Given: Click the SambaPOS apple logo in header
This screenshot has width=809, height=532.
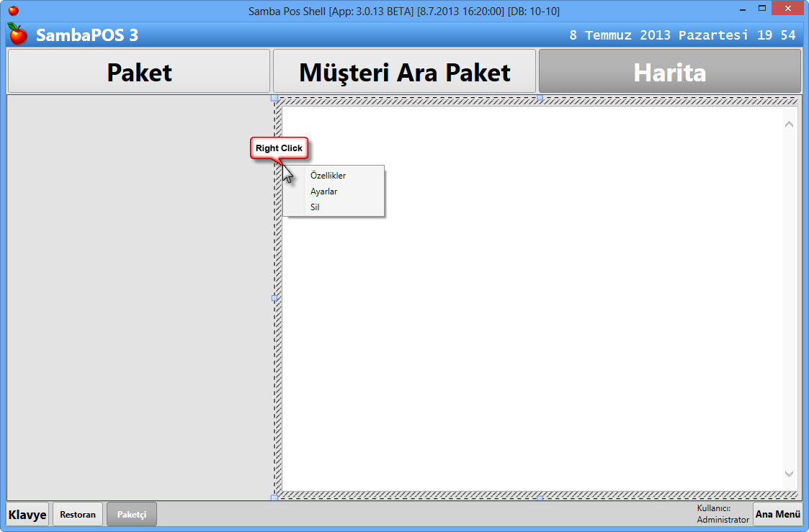Looking at the screenshot, I should [x=17, y=35].
